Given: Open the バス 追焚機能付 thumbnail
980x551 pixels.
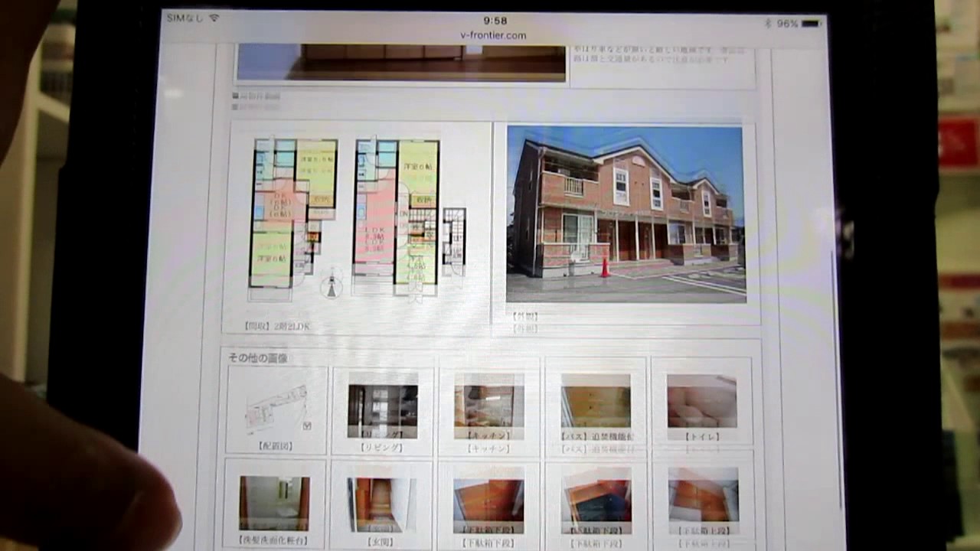Looking at the screenshot, I should (x=596, y=401).
